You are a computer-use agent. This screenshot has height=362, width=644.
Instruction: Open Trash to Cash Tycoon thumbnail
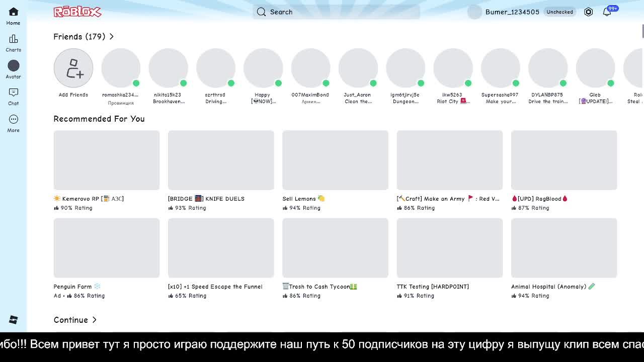coord(335,248)
